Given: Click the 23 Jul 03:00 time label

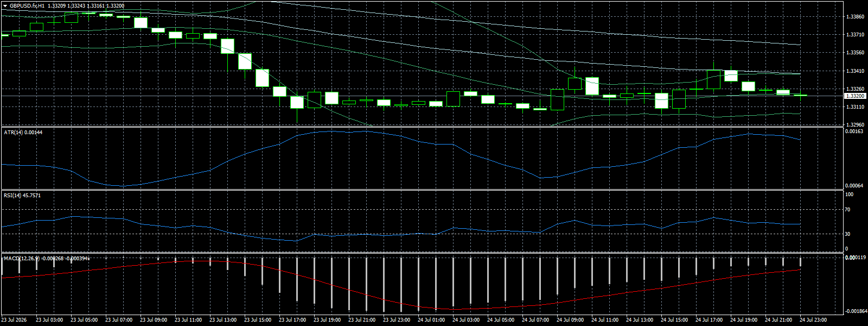Looking at the screenshot, I should (49, 320).
